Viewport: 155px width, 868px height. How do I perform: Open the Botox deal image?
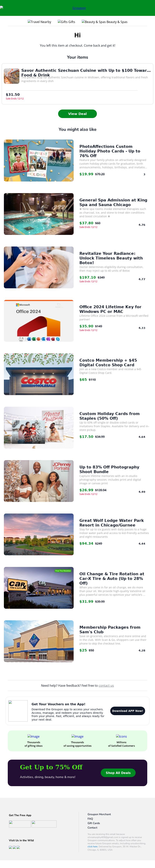(39, 267)
